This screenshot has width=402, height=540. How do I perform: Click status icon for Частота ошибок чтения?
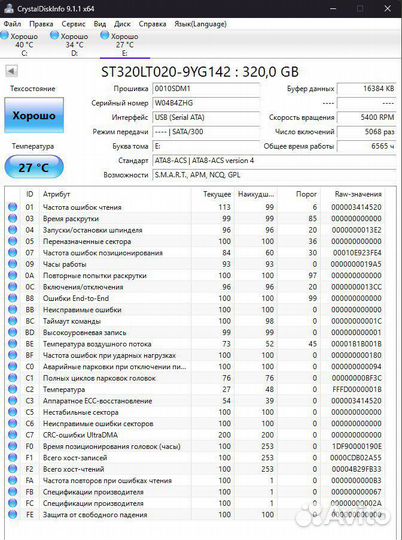(x=12, y=207)
